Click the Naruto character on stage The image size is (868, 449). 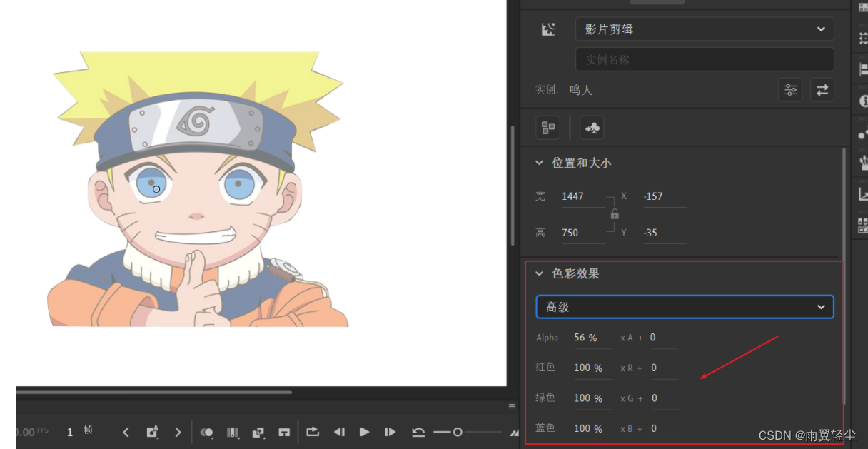[x=198, y=189]
